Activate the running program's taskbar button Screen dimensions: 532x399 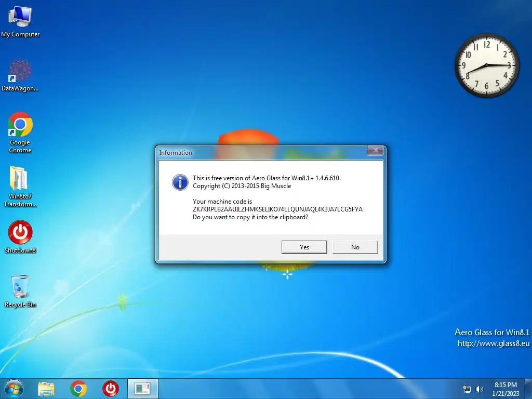[142, 389]
